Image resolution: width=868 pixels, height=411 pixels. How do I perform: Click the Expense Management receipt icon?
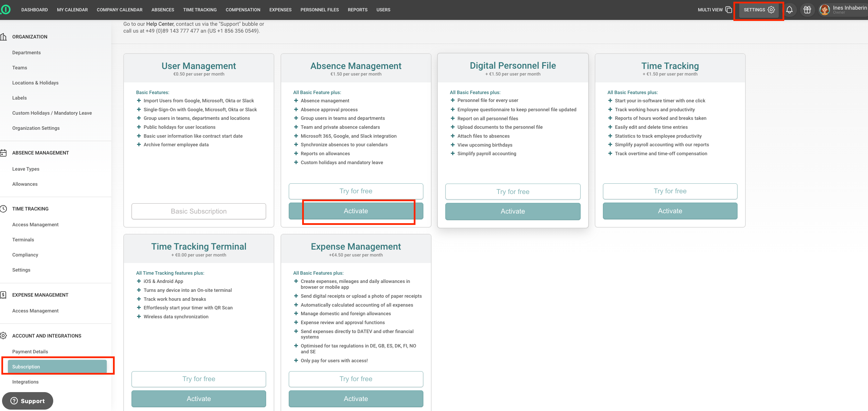(x=4, y=295)
